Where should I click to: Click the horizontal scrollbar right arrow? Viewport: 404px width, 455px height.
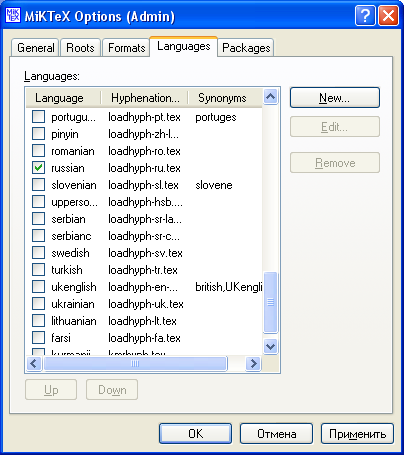click(x=253, y=363)
